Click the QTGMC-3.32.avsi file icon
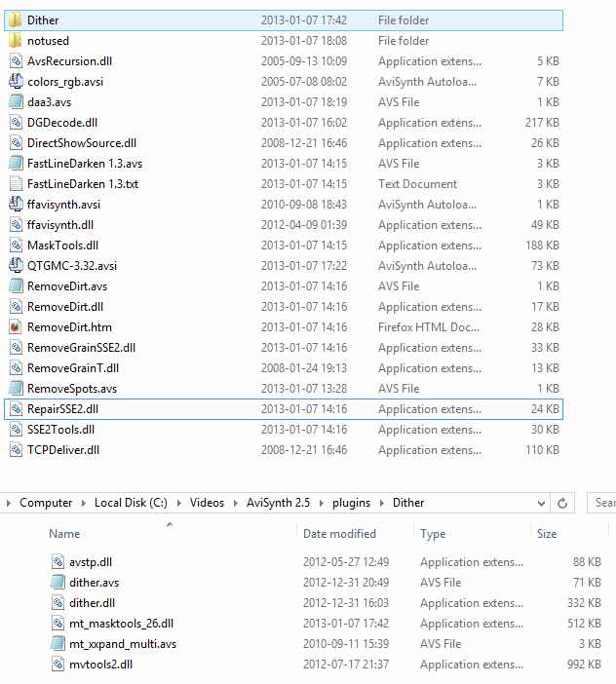The width and height of the screenshot is (616, 684). click(x=16, y=266)
